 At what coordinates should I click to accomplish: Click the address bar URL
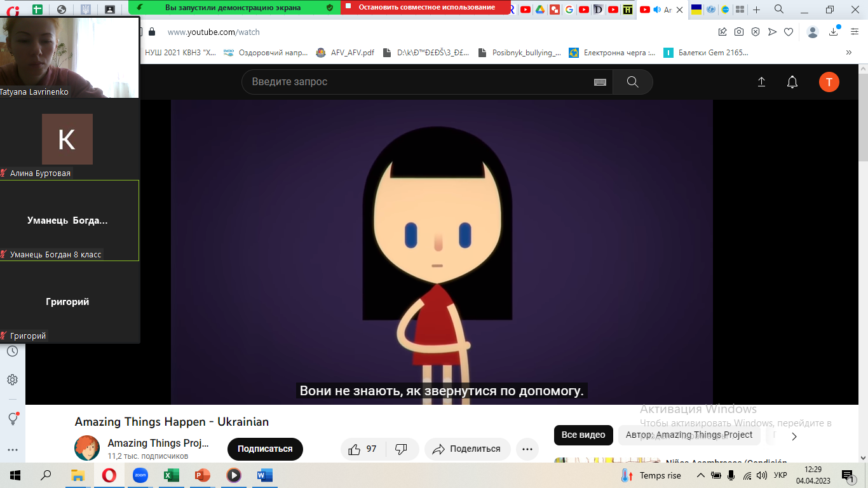click(x=214, y=32)
